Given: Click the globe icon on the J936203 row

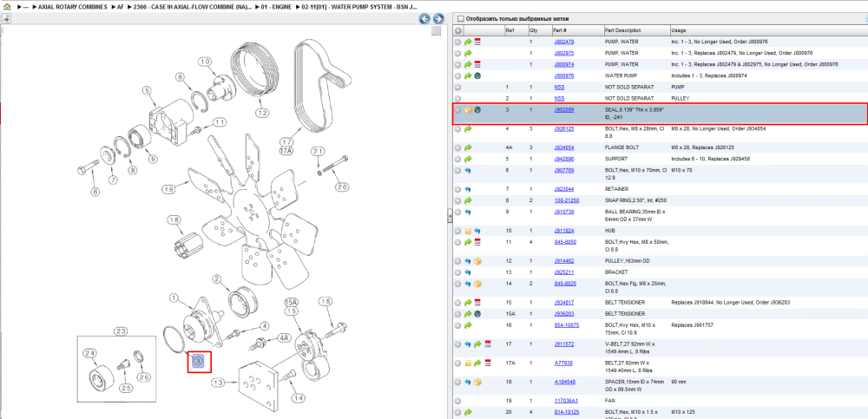Looking at the screenshot, I should (x=477, y=314).
